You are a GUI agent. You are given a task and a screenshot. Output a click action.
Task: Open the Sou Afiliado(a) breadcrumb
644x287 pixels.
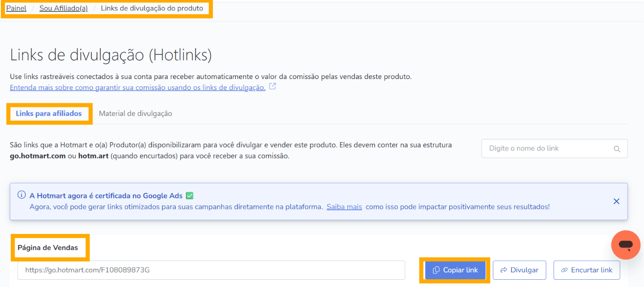pyautogui.click(x=63, y=8)
